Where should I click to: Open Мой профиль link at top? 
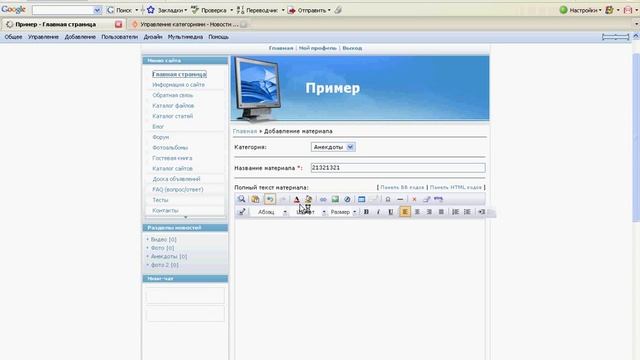[x=318, y=48]
